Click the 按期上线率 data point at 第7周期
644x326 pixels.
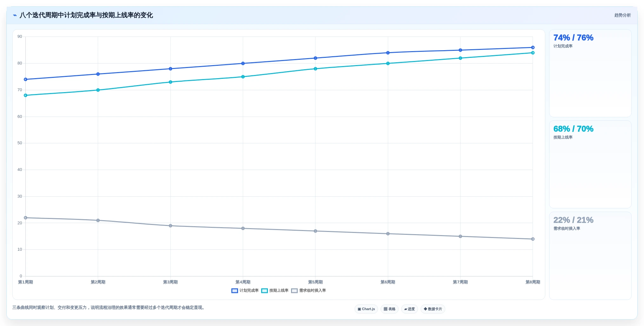coord(460,58)
